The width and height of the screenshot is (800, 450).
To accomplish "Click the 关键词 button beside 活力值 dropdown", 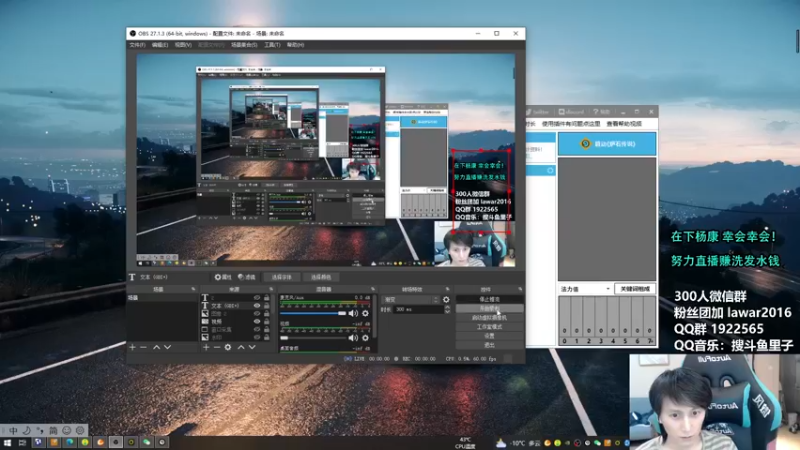I will pyautogui.click(x=635, y=289).
